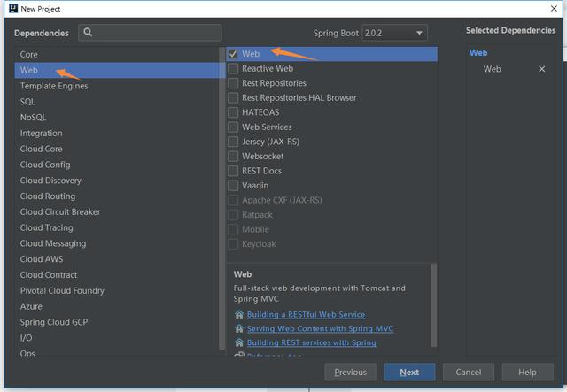Select the SQL category
This screenshot has height=392, width=567.
click(118, 102)
